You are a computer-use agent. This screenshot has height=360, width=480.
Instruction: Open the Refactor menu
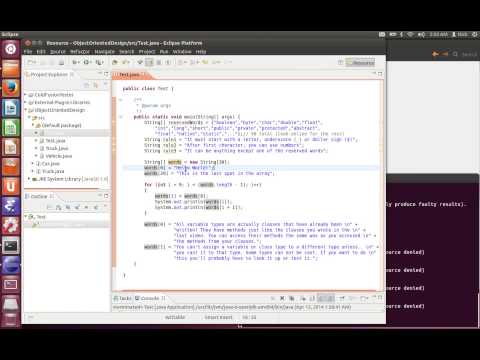pyautogui.click(x=80, y=52)
